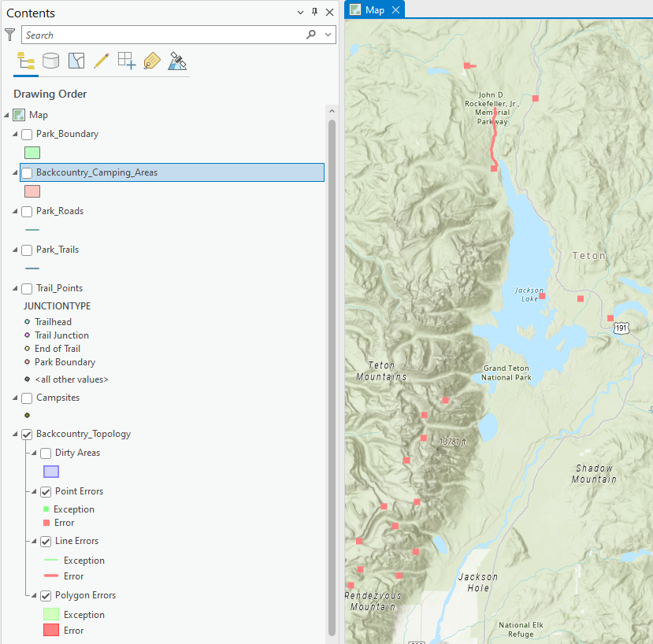Open the List By Labeling tag icon
This screenshot has height=644, width=653.
151,61
